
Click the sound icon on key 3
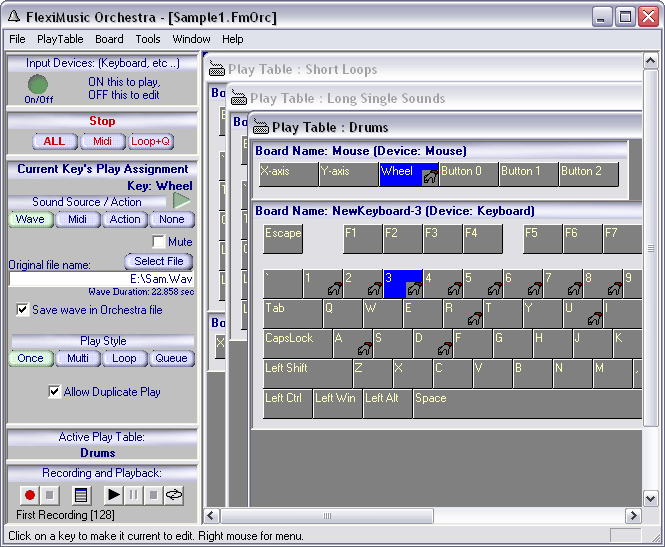click(x=414, y=288)
